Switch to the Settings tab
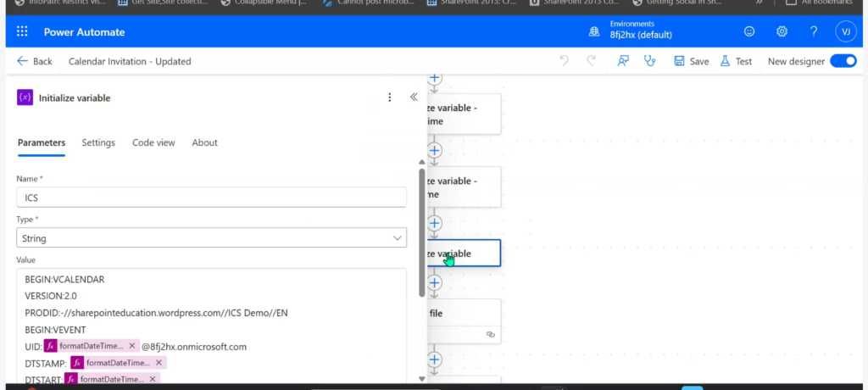Viewport: 868px width, 390px height. pyautogui.click(x=98, y=143)
